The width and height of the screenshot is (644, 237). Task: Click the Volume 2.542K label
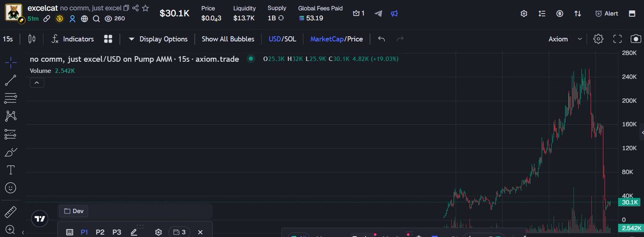tap(52, 70)
